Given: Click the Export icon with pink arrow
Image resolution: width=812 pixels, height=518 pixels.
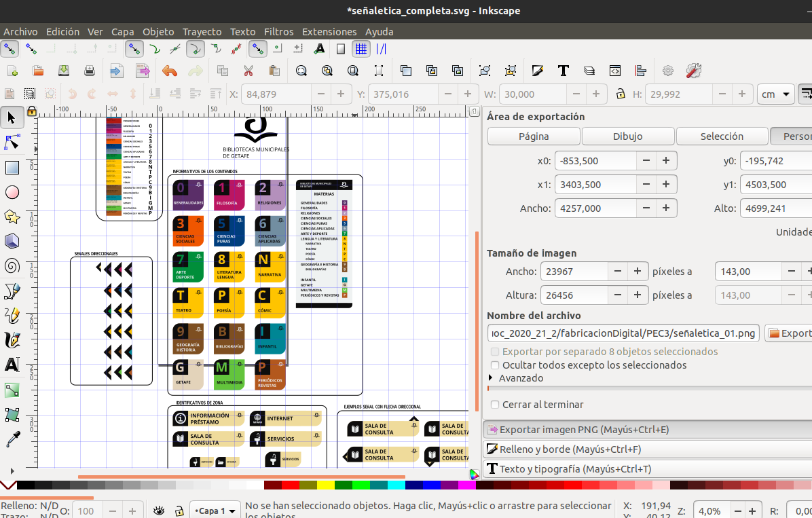Looking at the screenshot, I should (x=143, y=71).
